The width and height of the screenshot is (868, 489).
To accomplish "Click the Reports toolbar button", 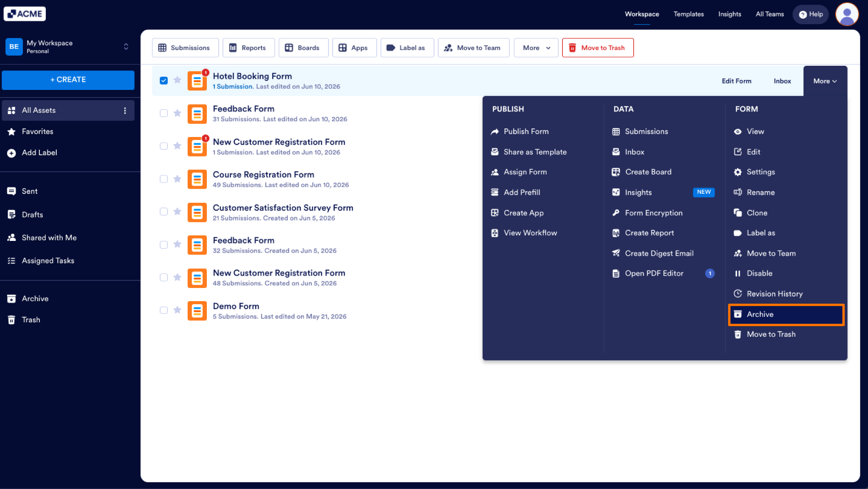I will point(248,48).
